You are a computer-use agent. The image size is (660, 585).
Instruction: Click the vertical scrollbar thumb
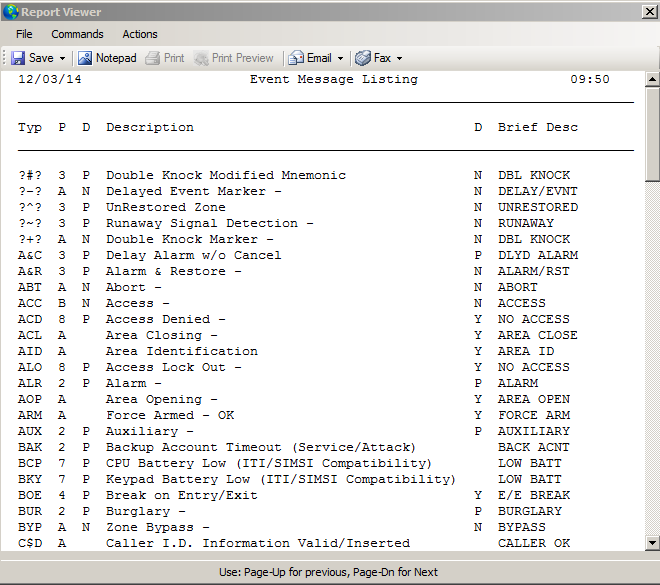(x=652, y=134)
